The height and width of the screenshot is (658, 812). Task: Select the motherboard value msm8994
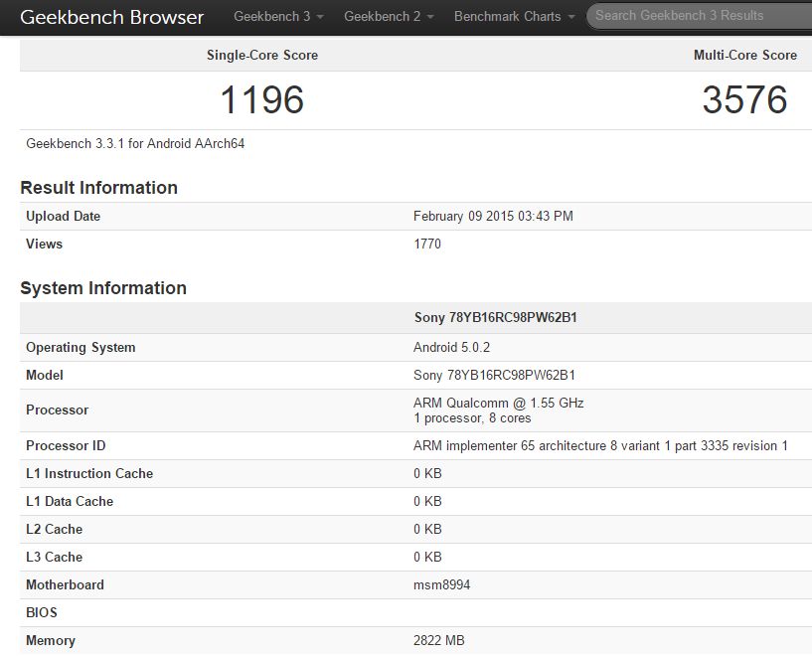click(441, 585)
